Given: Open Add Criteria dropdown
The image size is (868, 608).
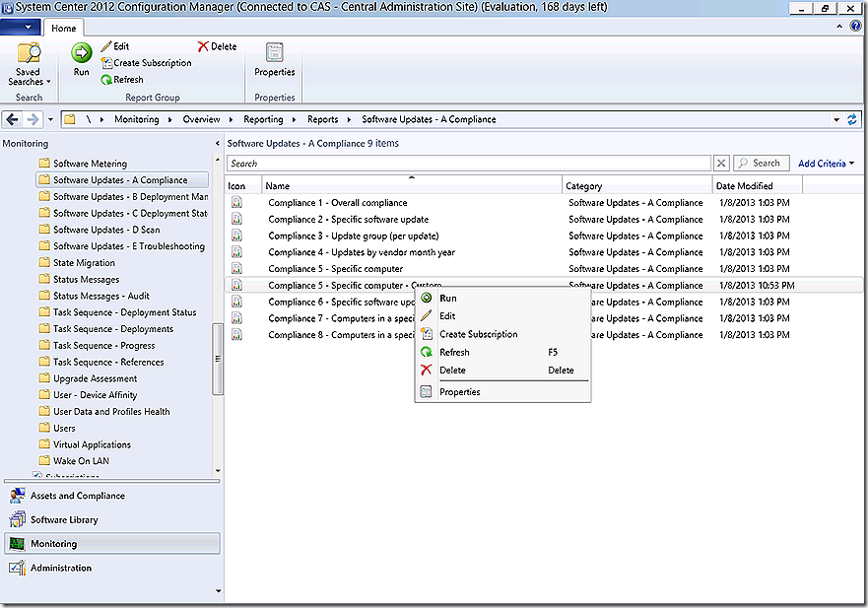Looking at the screenshot, I should 827,164.
